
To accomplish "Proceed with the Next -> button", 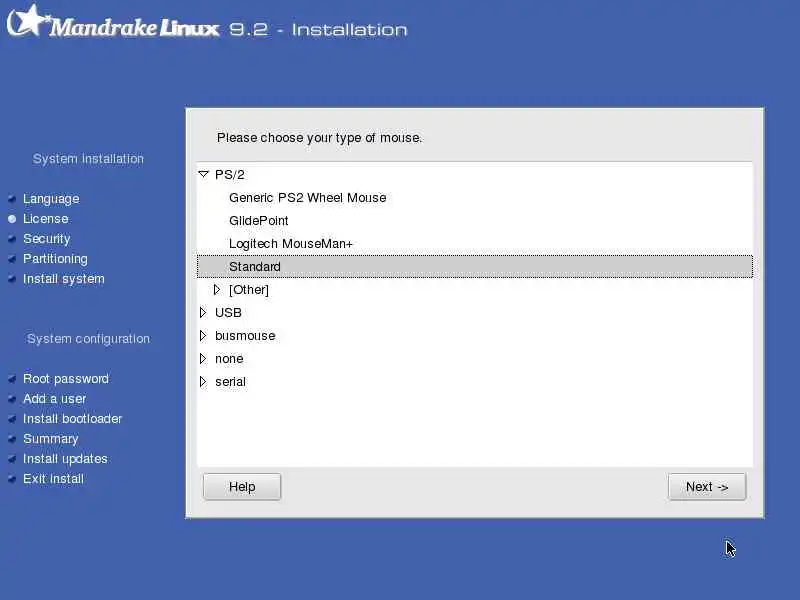I will tap(707, 487).
